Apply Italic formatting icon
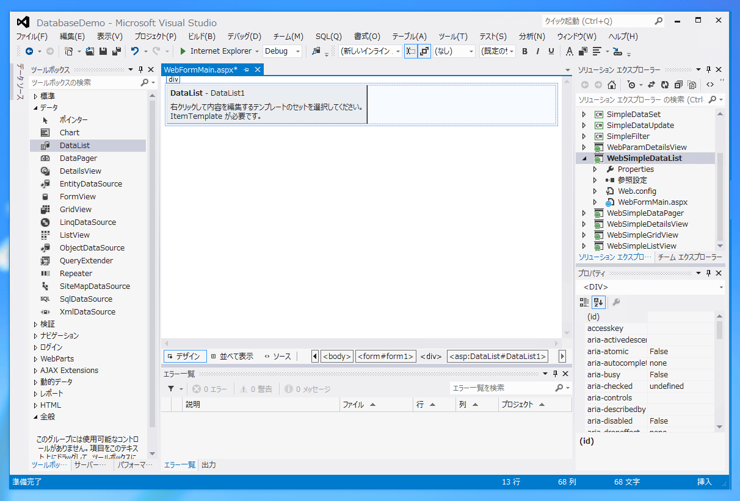740x501 pixels. tap(538, 51)
